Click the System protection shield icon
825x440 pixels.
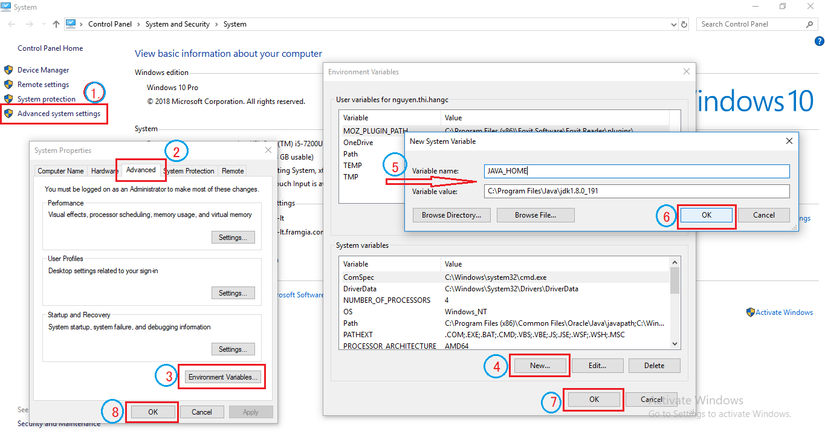pos(9,99)
